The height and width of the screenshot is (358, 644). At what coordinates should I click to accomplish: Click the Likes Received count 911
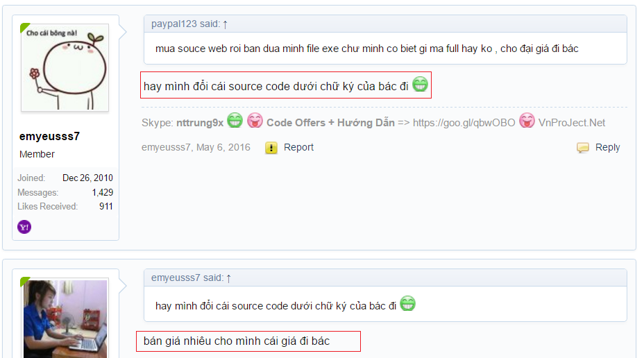click(x=106, y=207)
